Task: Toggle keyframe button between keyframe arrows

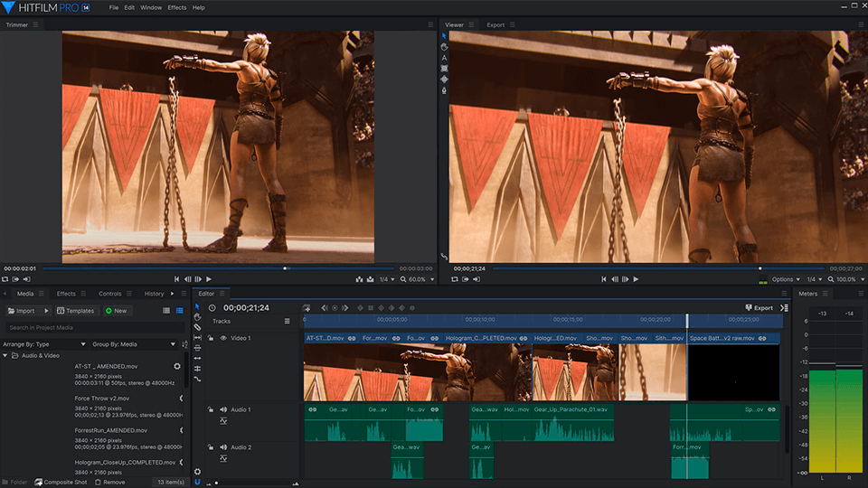Action: (335, 308)
